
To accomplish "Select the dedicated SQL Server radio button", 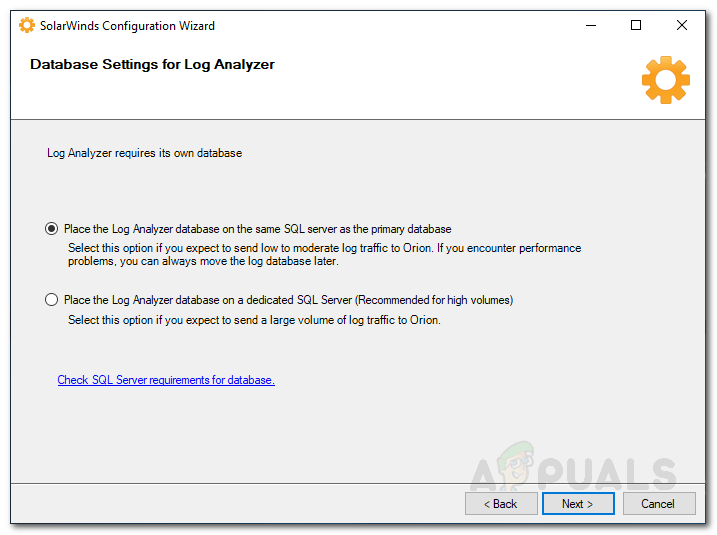I will (52, 300).
